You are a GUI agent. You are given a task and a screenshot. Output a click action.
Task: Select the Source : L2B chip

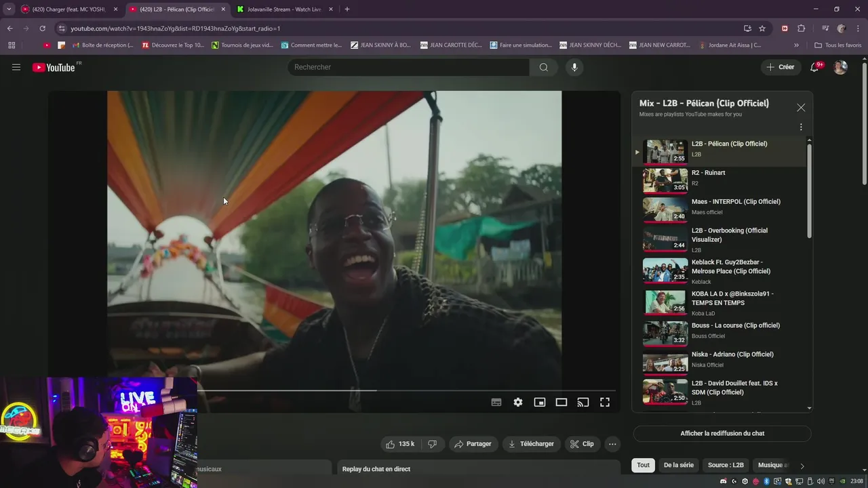click(726, 465)
